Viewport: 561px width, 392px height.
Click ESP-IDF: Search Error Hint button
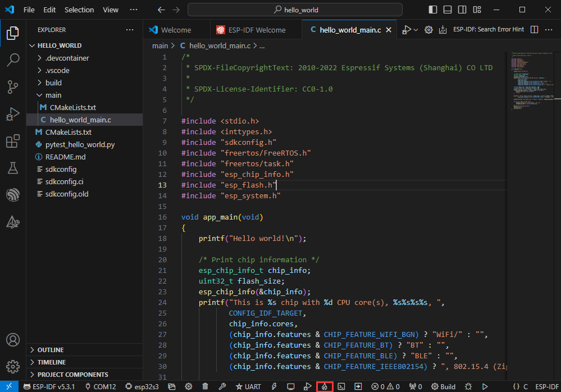(x=488, y=30)
